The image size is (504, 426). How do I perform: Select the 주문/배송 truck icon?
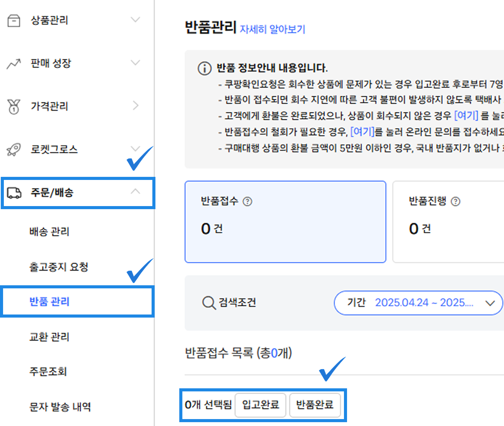tap(15, 193)
